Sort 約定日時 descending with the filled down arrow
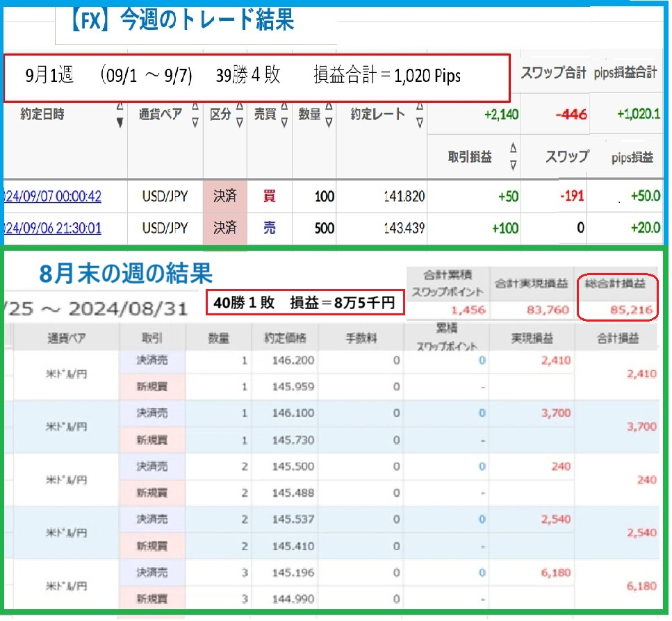 (x=120, y=123)
